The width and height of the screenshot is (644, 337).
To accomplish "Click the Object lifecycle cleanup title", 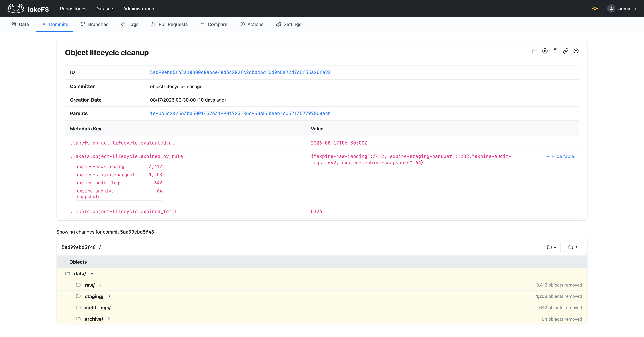I will pos(107,53).
